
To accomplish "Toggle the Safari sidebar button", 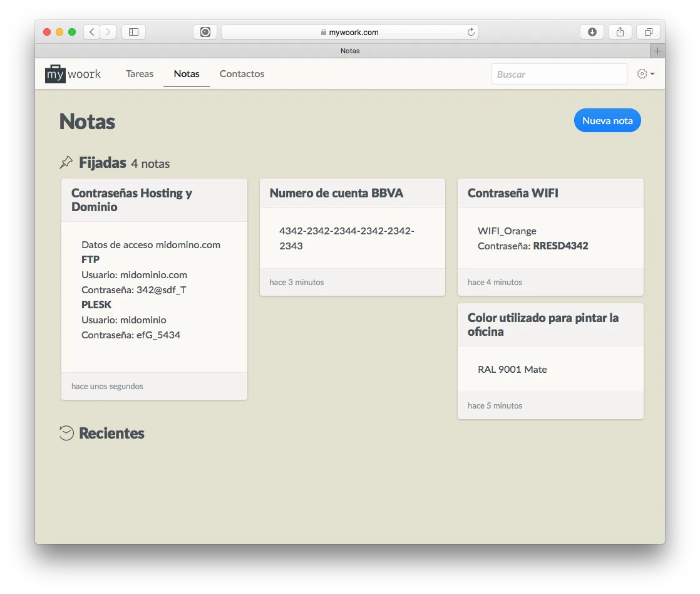I will tap(133, 32).
